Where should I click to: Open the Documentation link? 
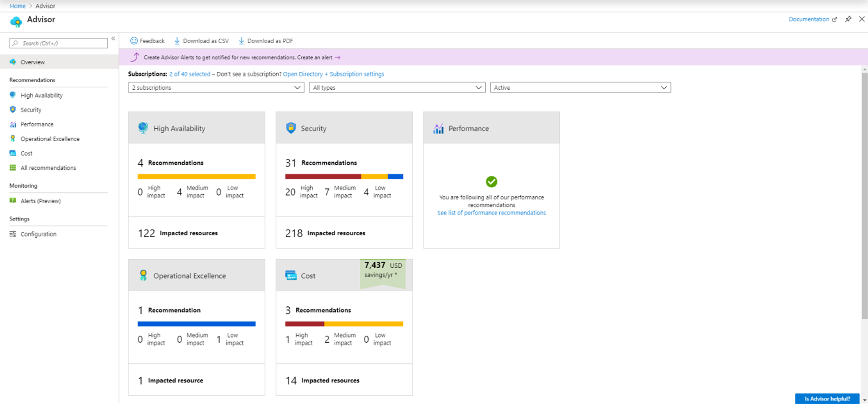pos(809,19)
